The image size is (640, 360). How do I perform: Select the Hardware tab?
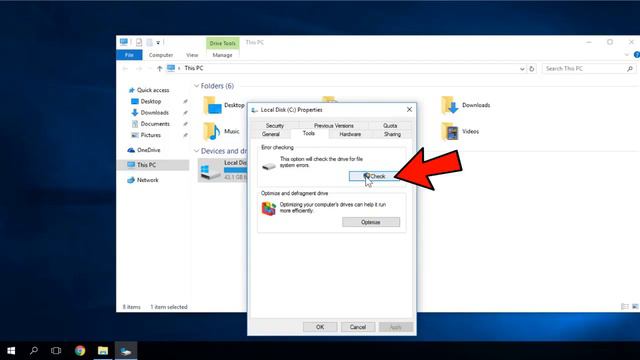point(350,134)
